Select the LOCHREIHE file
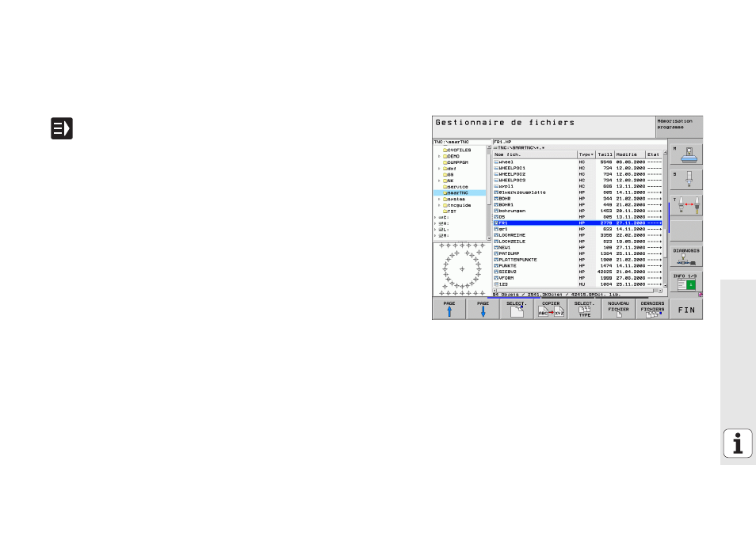756x533 pixels. click(578, 235)
